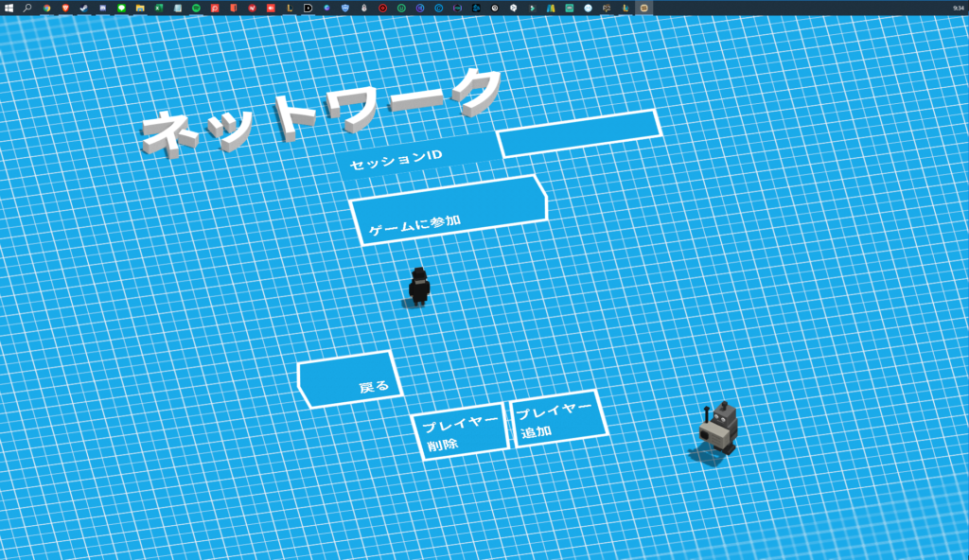
Task: Switch to Discord in the taskbar
Action: [x=102, y=8]
